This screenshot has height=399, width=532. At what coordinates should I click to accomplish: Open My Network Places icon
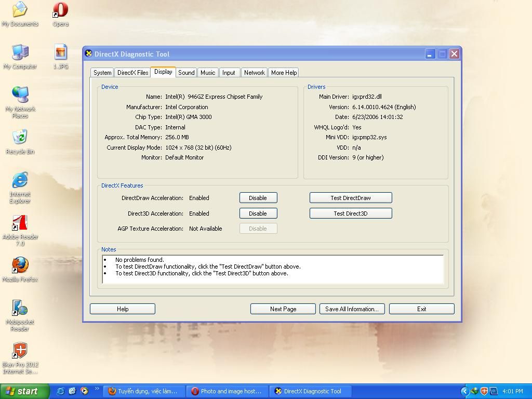coord(20,102)
